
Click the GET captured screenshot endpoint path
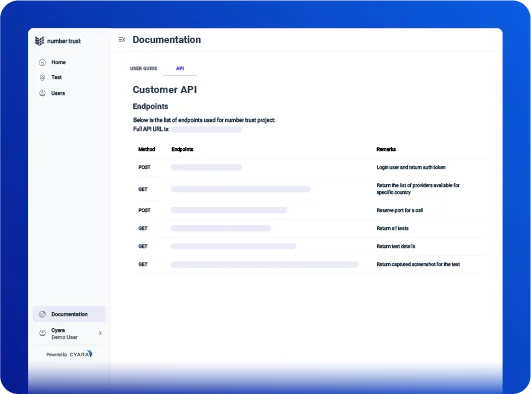pyautogui.click(x=264, y=264)
